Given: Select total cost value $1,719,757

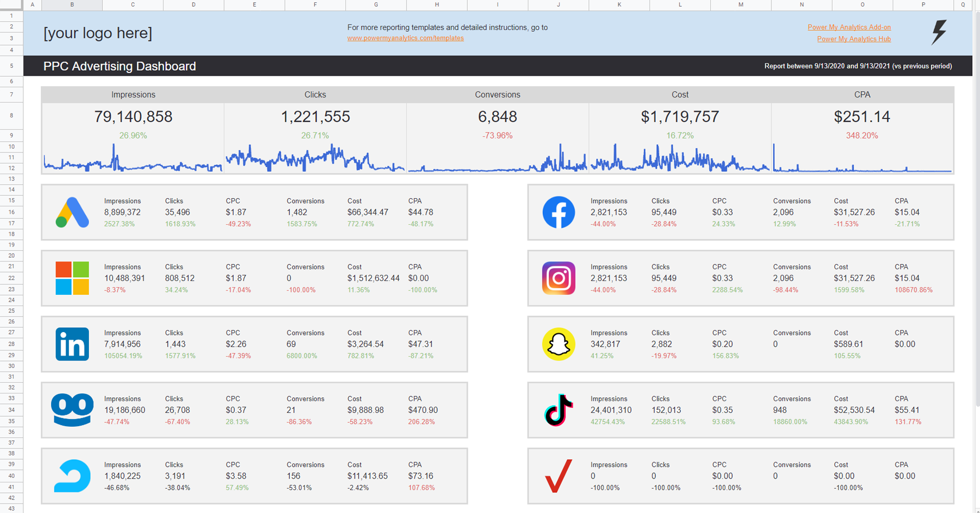Looking at the screenshot, I should point(680,117).
